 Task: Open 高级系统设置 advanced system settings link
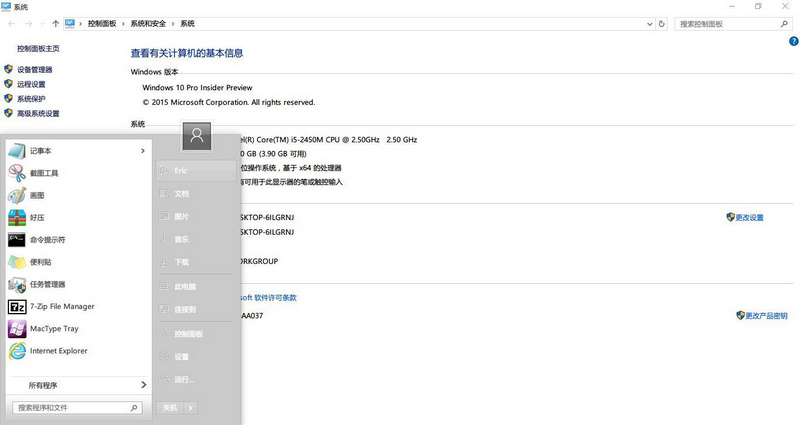(38, 113)
